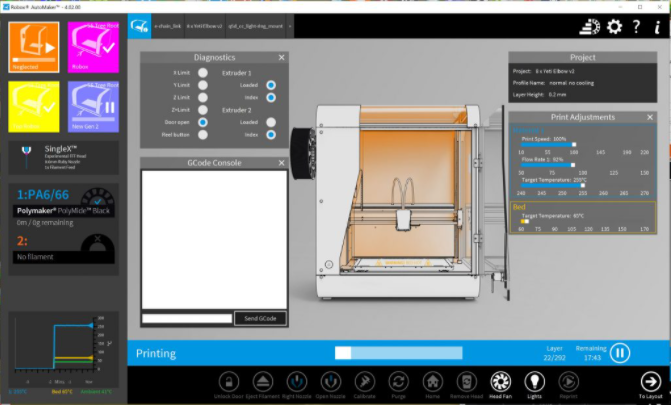The height and width of the screenshot is (405, 672).
Task: Toggle the Lights bulb icon
Action: pos(534,381)
